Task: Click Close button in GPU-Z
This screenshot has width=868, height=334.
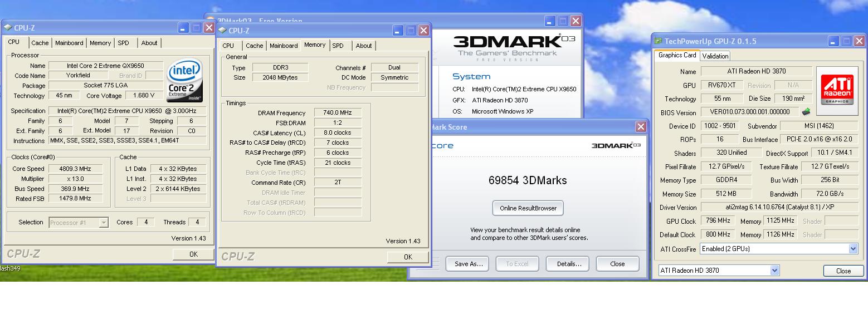Action: (x=843, y=271)
